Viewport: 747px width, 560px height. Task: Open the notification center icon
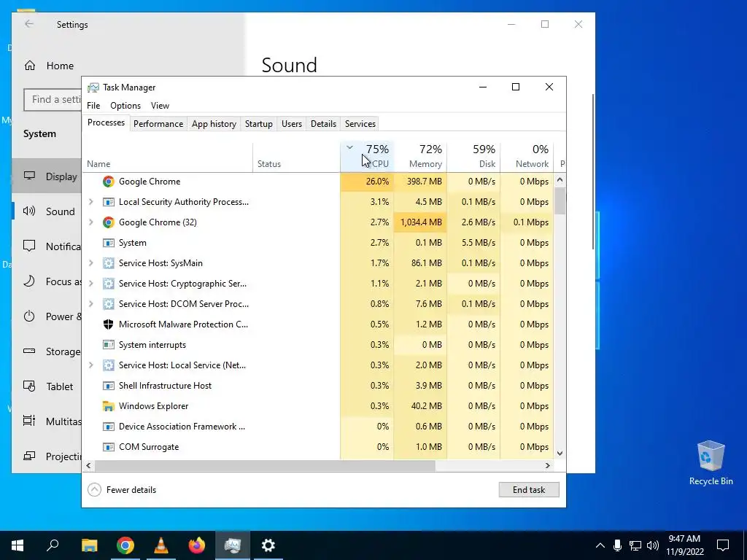(x=723, y=545)
